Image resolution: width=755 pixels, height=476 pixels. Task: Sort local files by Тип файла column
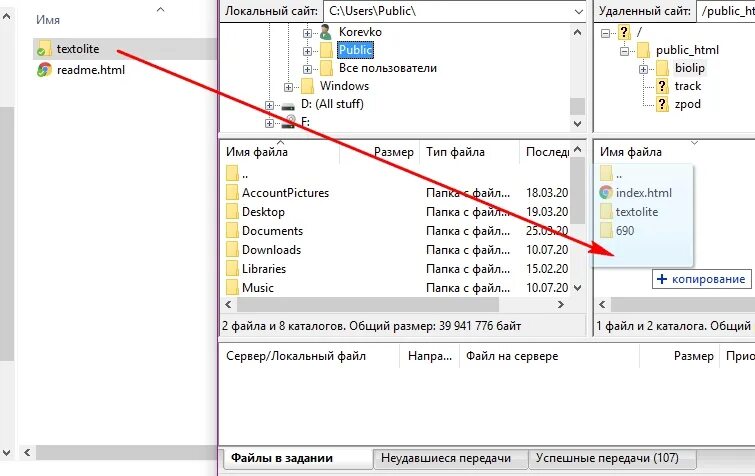point(469,152)
